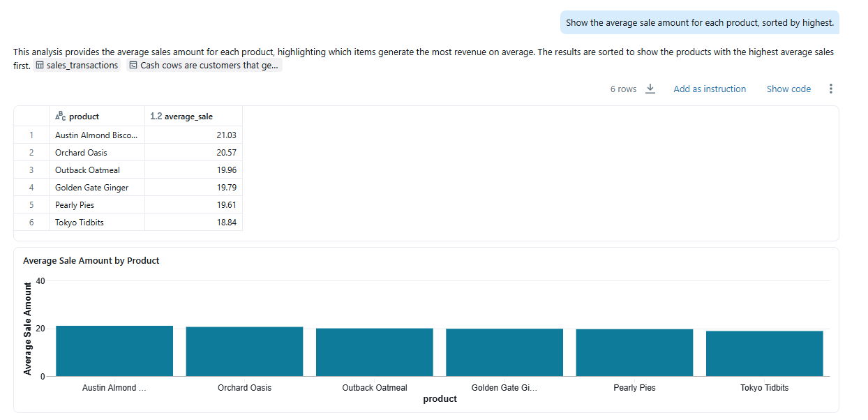
Task: Click the table icon beside sales_transactions
Action: [40, 65]
